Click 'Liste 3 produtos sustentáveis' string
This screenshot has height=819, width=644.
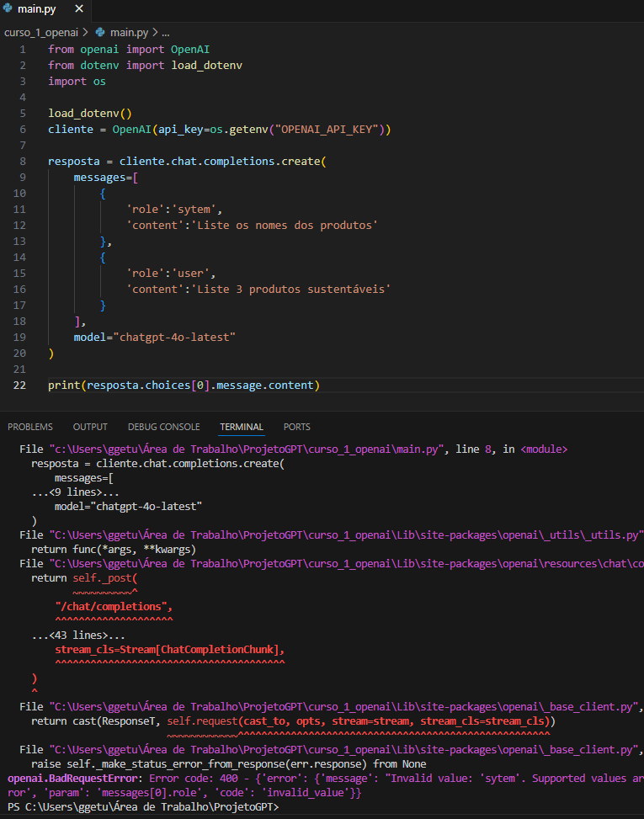290,290
